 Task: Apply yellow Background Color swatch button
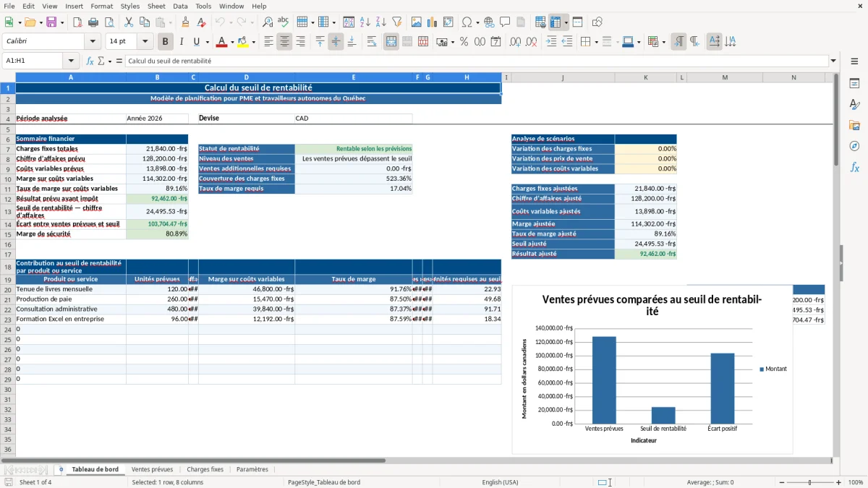point(242,42)
